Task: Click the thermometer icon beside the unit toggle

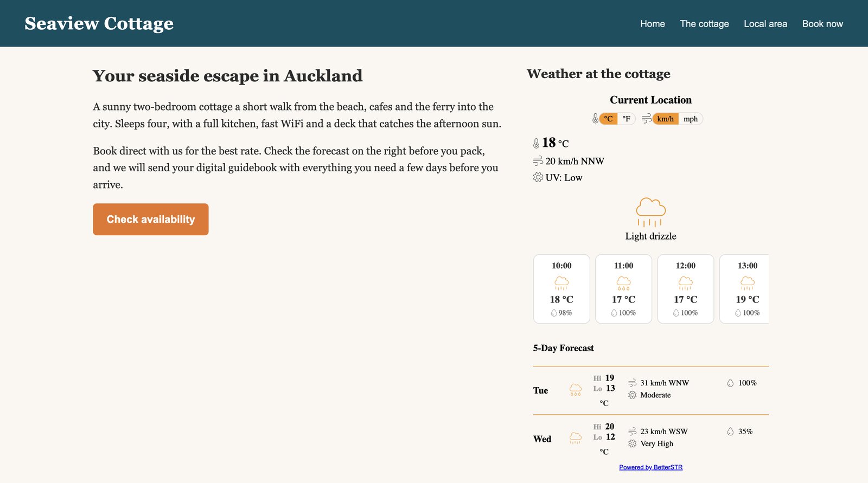Action: coord(595,119)
